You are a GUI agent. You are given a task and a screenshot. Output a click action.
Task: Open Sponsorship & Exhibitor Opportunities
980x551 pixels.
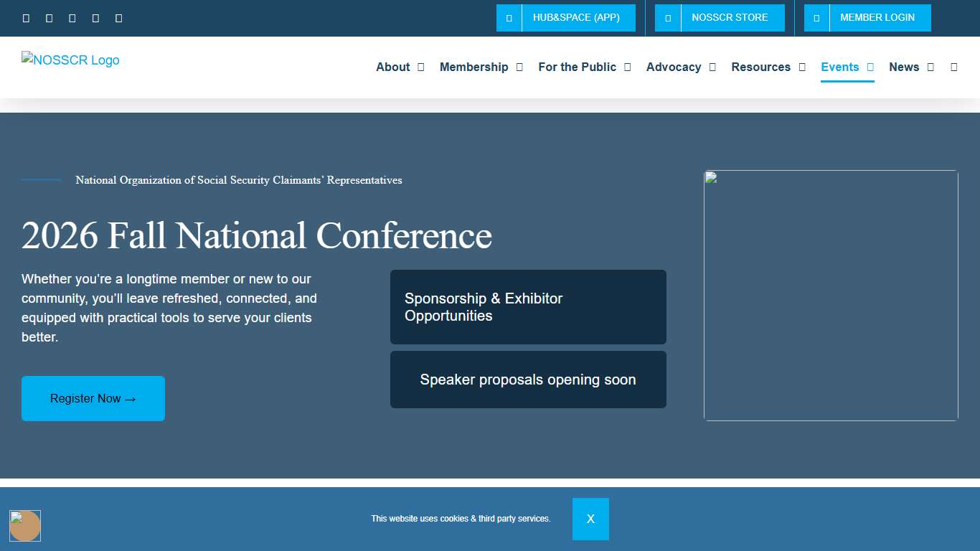(x=528, y=306)
